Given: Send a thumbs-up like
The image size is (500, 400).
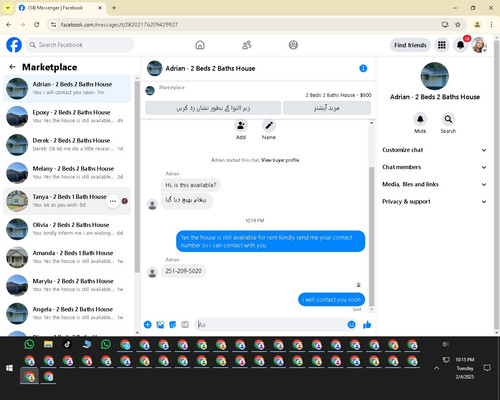Looking at the screenshot, I should point(367,324).
